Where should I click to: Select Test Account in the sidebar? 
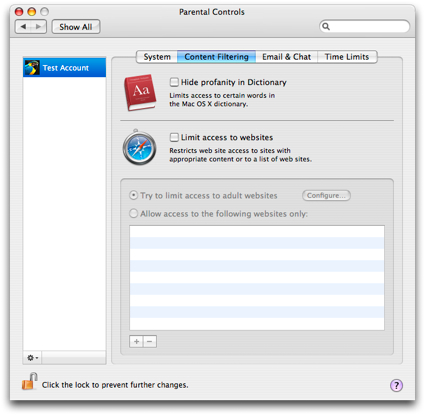[64, 68]
